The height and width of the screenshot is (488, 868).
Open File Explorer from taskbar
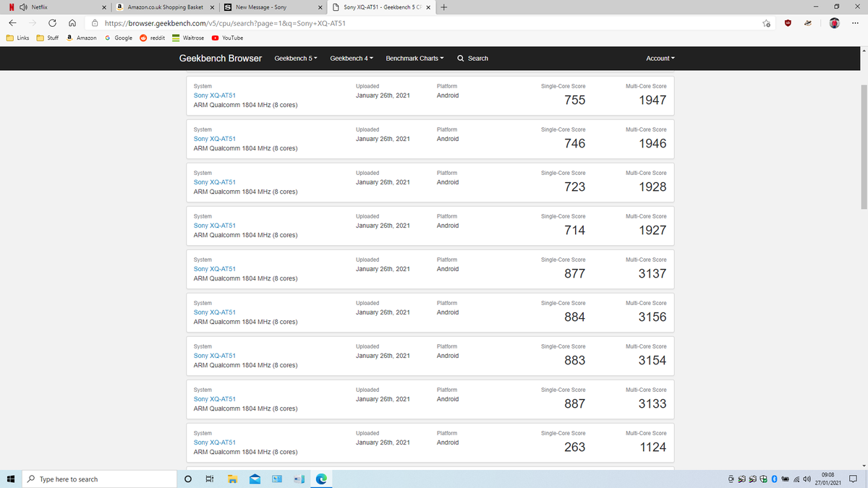(x=233, y=479)
